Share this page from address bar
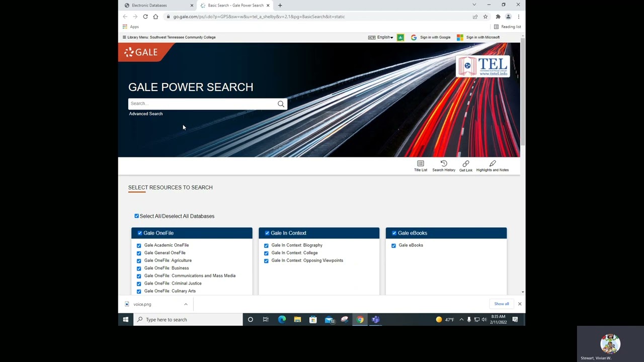Image resolution: width=644 pixels, height=362 pixels. tap(475, 17)
